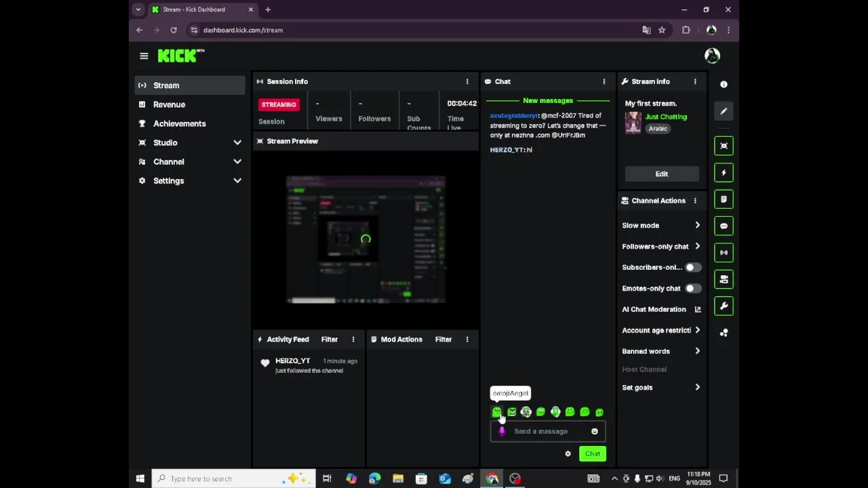This screenshot has height=488, width=868.
Task: Click the three-dots cluster icon in sidebar
Action: (x=724, y=333)
